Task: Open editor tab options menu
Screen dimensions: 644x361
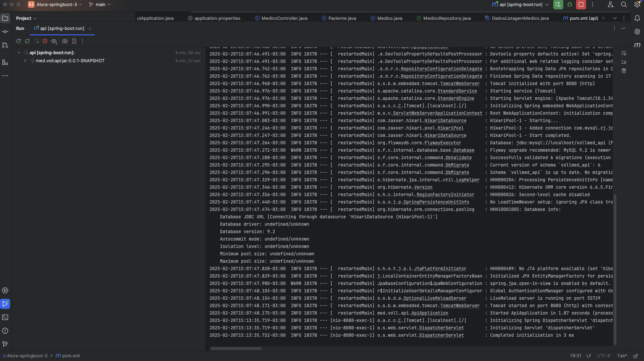Action: [624, 18]
